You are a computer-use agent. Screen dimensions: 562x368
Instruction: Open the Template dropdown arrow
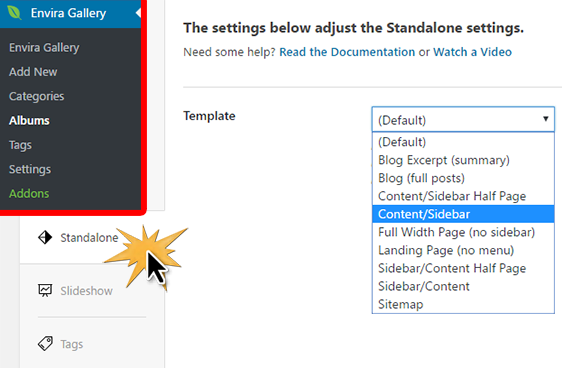pos(546,119)
